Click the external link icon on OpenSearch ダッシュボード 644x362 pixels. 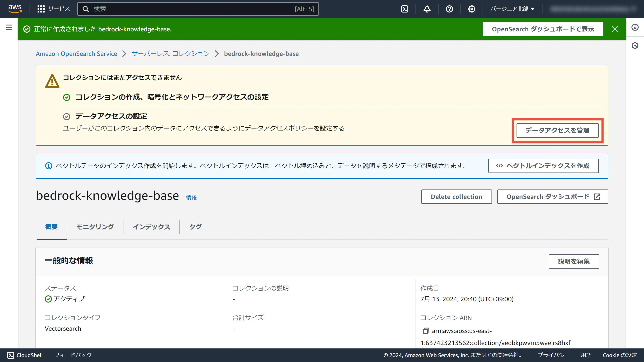597,197
